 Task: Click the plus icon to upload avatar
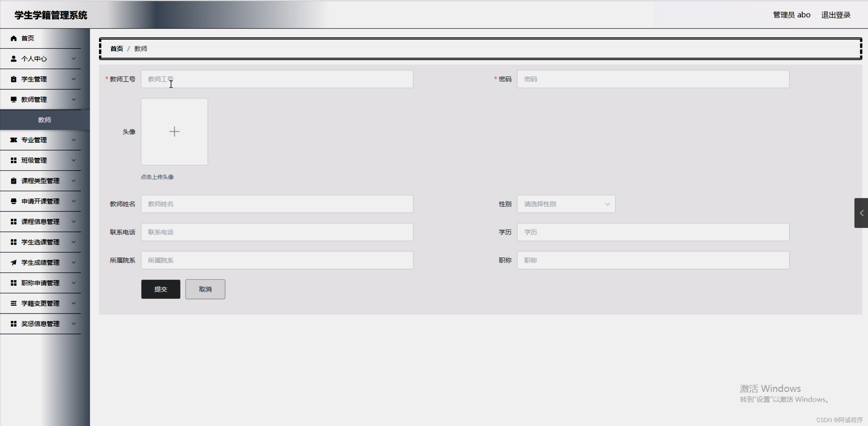174,132
